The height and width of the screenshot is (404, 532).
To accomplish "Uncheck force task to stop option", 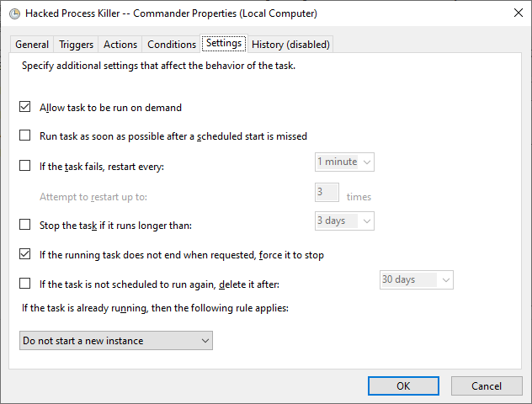I will pyautogui.click(x=25, y=254).
